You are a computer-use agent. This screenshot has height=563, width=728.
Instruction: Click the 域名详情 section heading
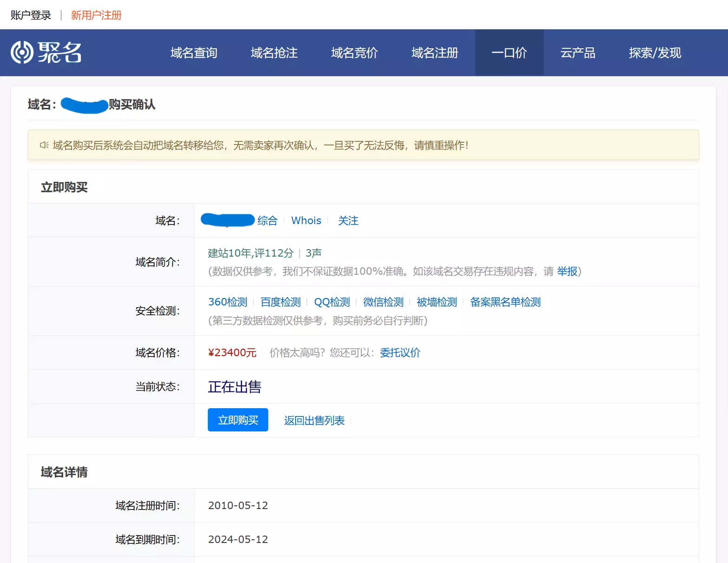64,472
